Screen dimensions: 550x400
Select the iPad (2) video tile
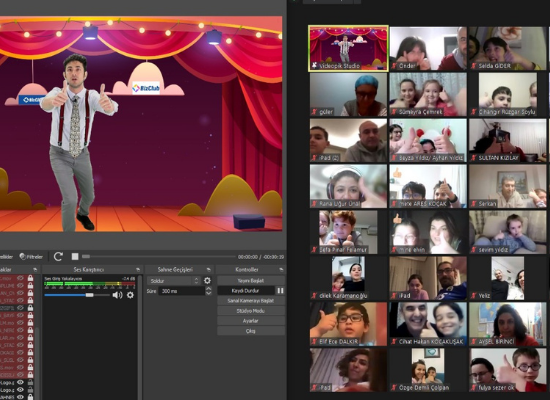pos(348,140)
